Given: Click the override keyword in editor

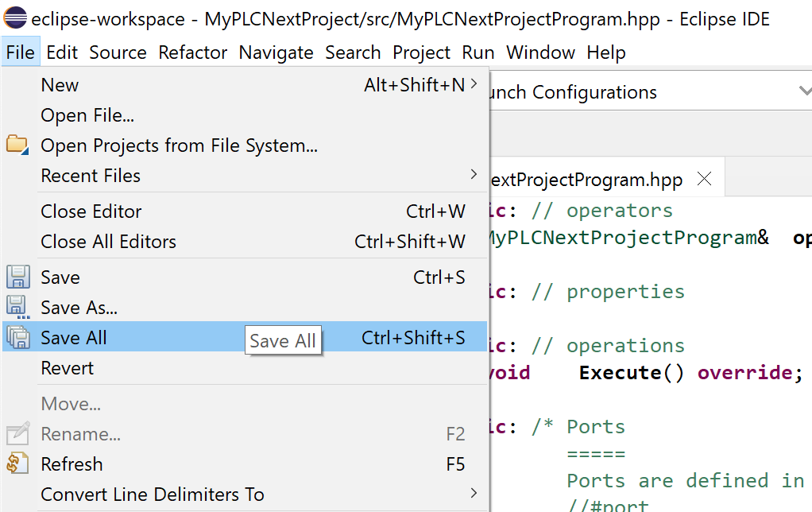Looking at the screenshot, I should 744,373.
